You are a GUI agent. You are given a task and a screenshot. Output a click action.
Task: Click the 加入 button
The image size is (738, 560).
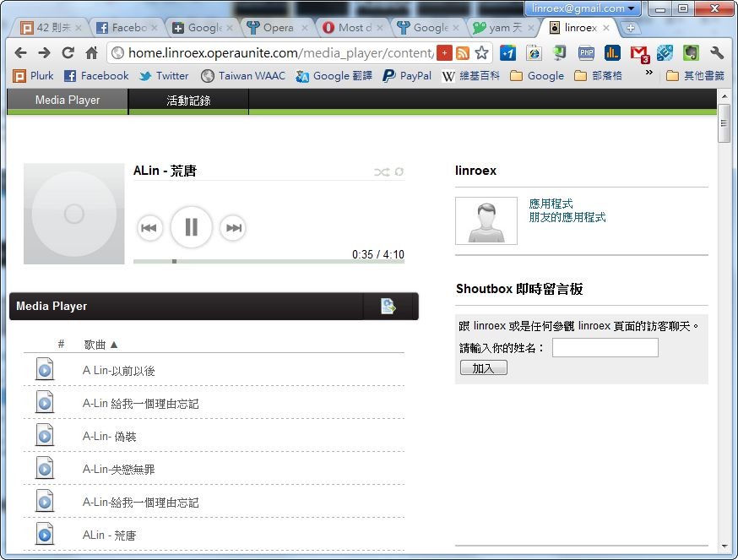click(x=483, y=367)
